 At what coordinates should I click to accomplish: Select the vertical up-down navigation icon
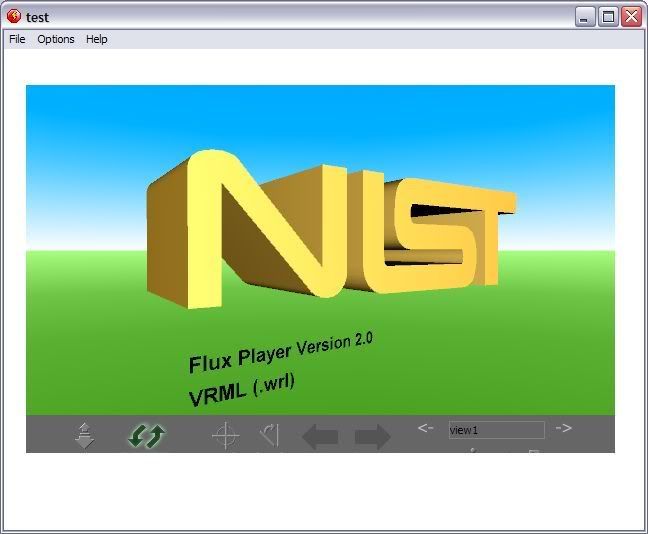(x=85, y=436)
